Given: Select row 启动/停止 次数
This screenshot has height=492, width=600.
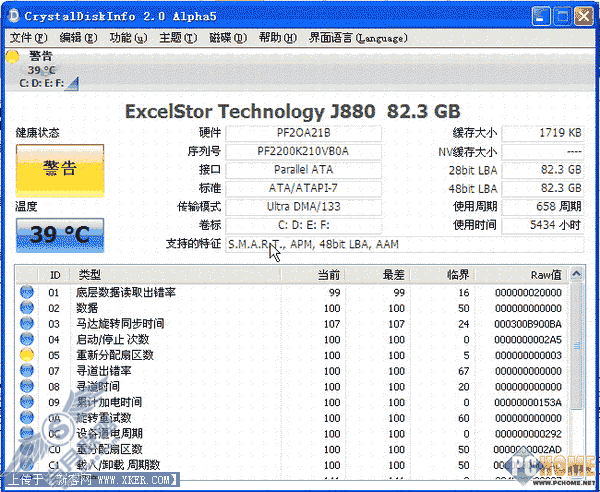Looking at the screenshot, I should 292,340.
